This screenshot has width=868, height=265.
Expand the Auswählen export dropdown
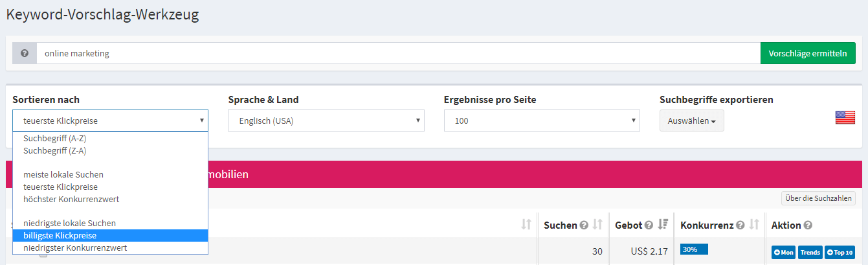tap(691, 121)
